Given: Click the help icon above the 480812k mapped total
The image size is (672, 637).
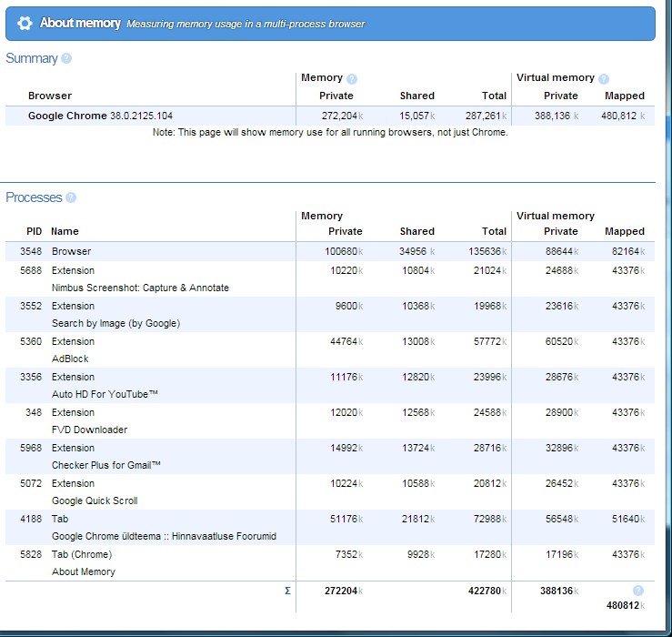Looking at the screenshot, I should [x=637, y=591].
